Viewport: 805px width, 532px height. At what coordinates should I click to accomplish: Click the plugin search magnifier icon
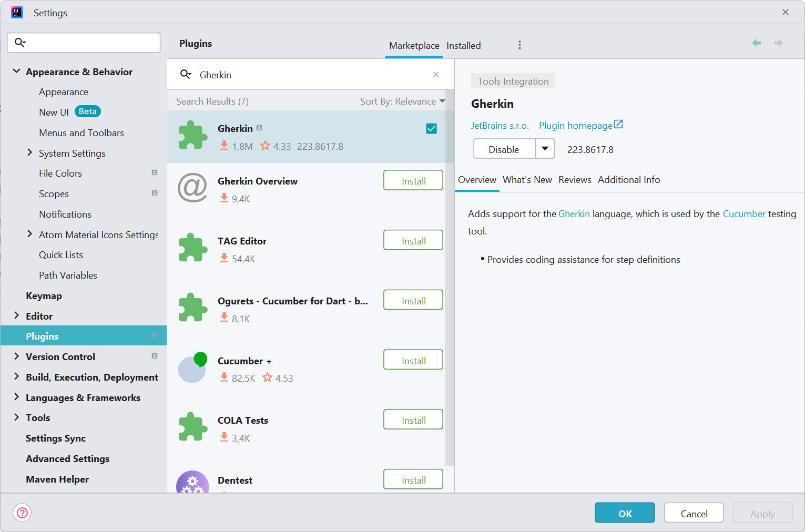pos(186,74)
